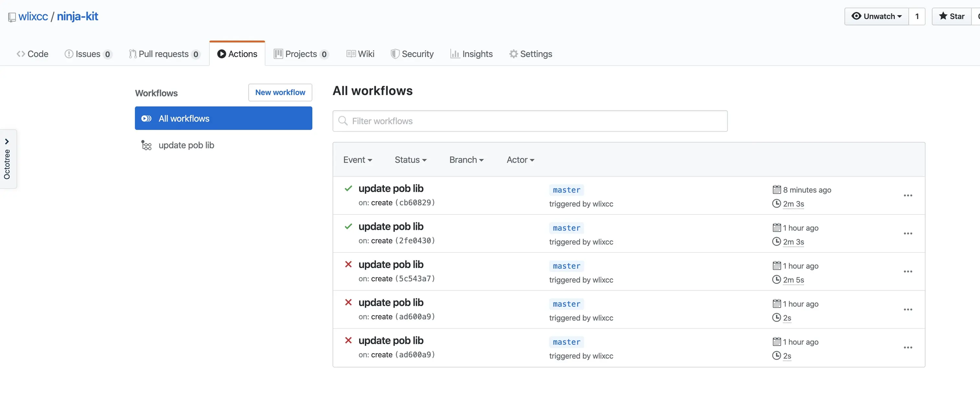
Task: Click the clock icon beside 2m 5s duration
Action: click(x=776, y=280)
